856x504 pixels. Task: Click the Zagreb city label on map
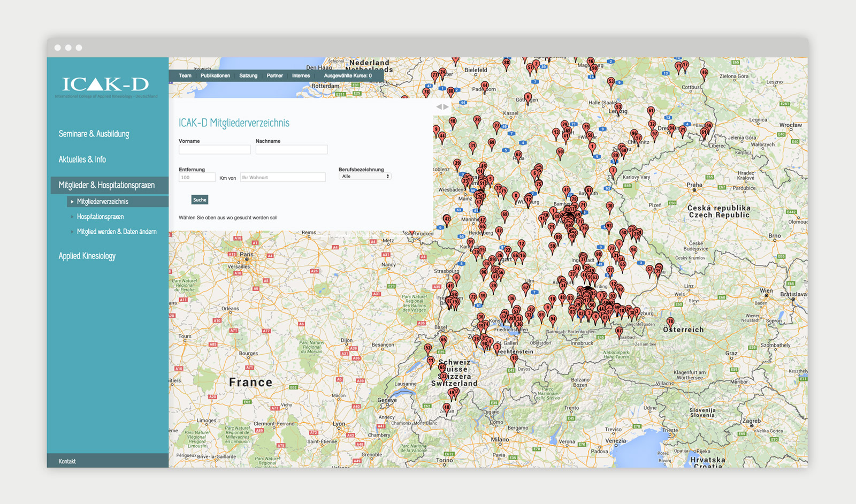coord(752,421)
